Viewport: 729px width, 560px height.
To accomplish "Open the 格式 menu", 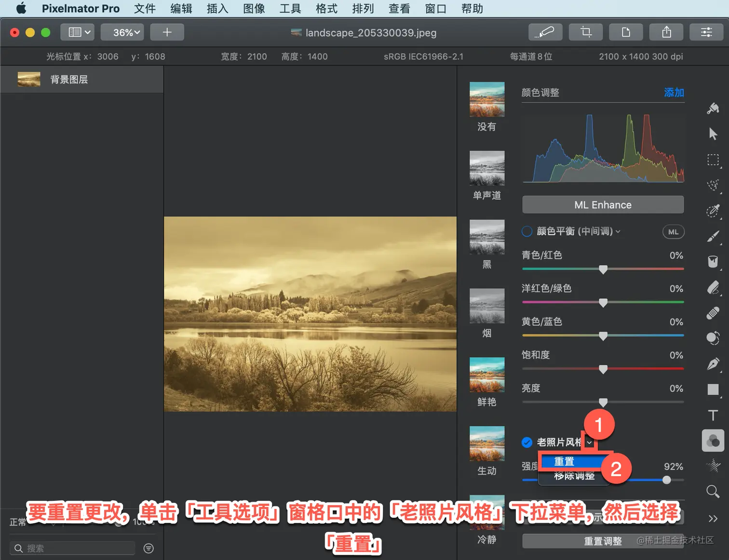I will pyautogui.click(x=326, y=8).
